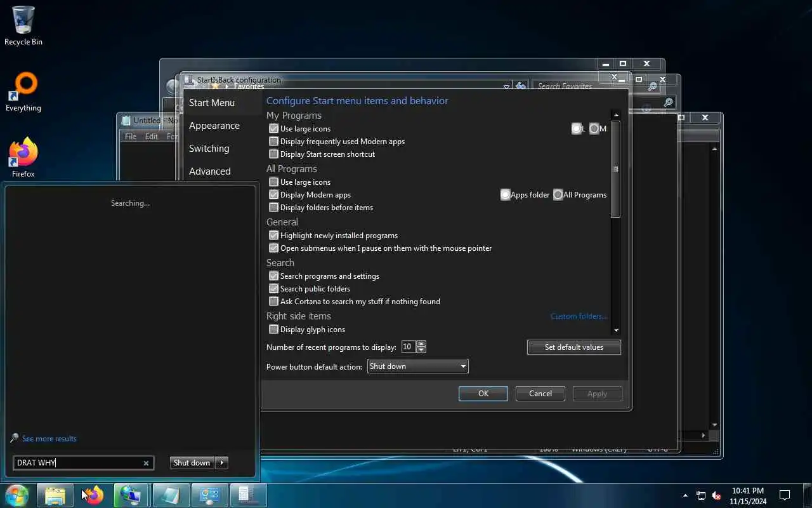This screenshot has width=812, height=508.
Task: Uncheck Search programs and settings
Action: pos(274,276)
